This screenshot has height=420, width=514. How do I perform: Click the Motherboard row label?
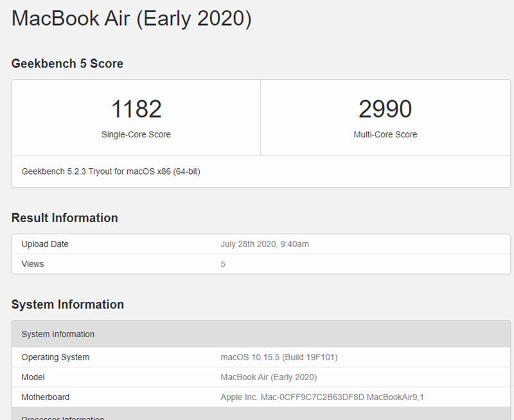(x=46, y=397)
